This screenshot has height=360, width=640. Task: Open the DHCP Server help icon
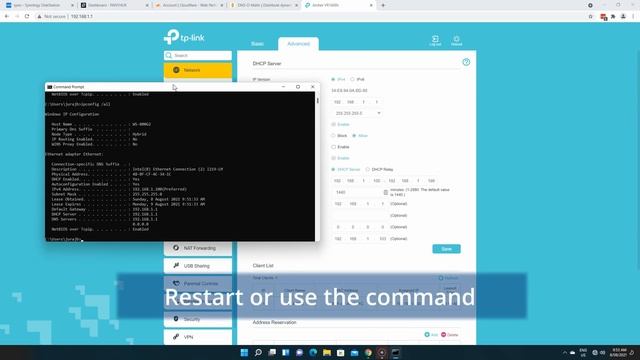coord(466,62)
